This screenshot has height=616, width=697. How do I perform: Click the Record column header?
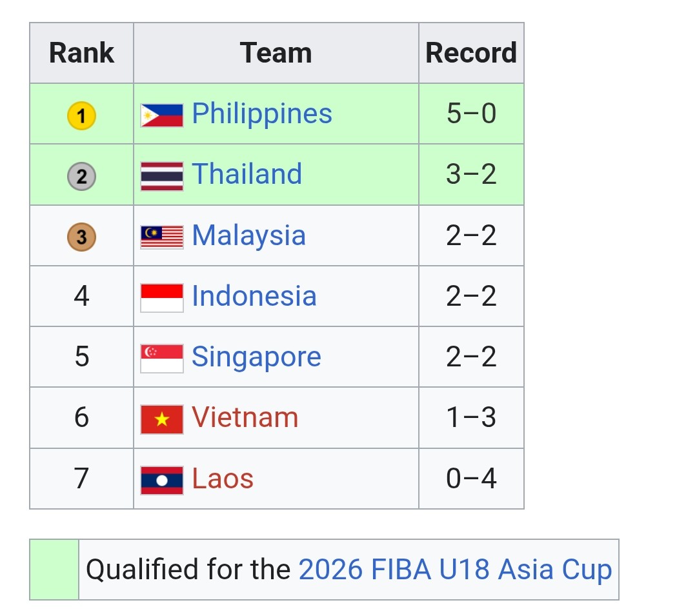click(x=471, y=53)
